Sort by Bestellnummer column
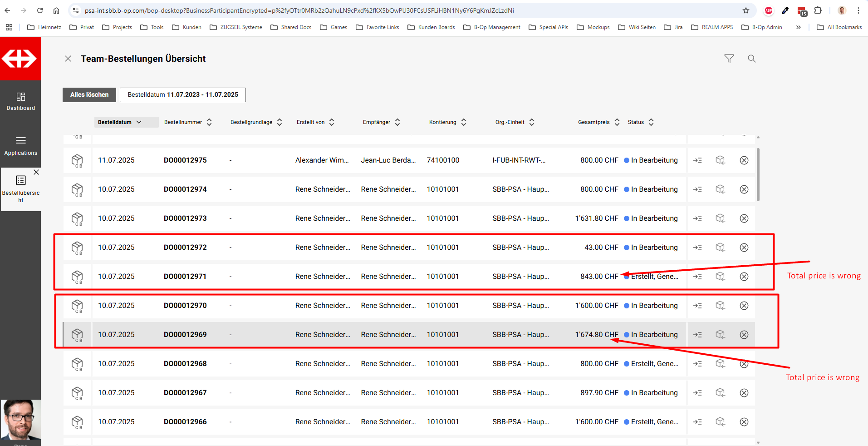Image resolution: width=868 pixels, height=446 pixels. [188, 122]
